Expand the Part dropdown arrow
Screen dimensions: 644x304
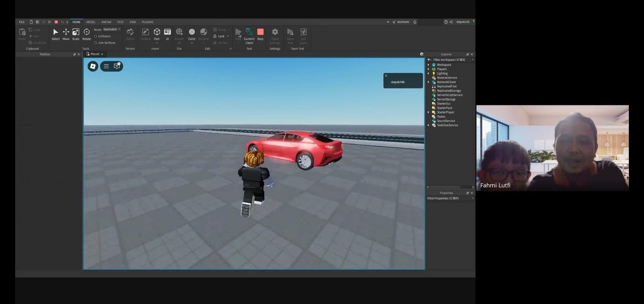157,43
